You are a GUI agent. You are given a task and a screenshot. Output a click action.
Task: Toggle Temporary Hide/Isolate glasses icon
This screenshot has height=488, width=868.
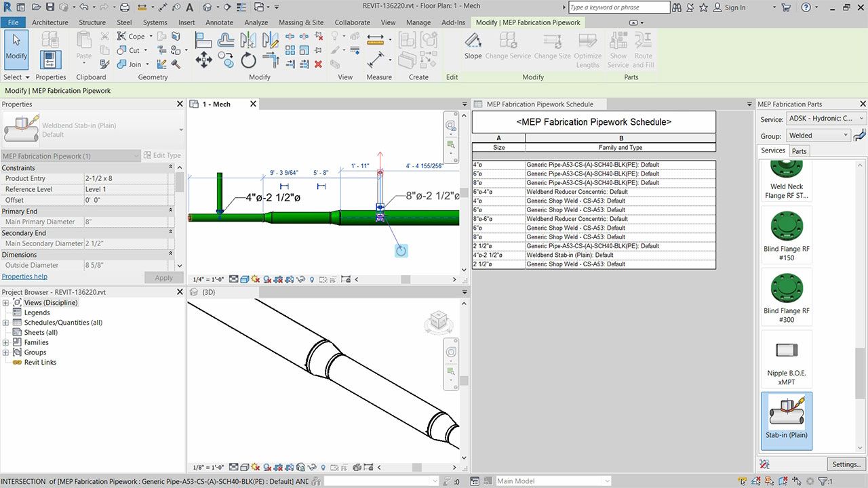[301, 279]
